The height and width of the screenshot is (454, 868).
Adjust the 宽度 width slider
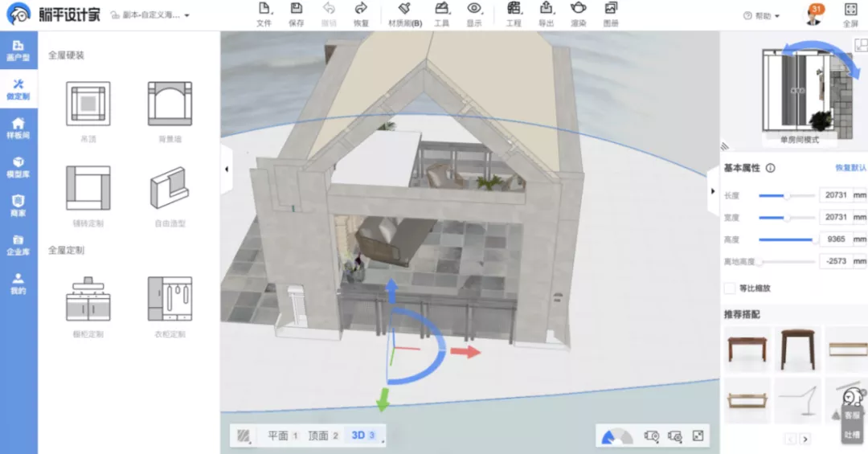787,218
